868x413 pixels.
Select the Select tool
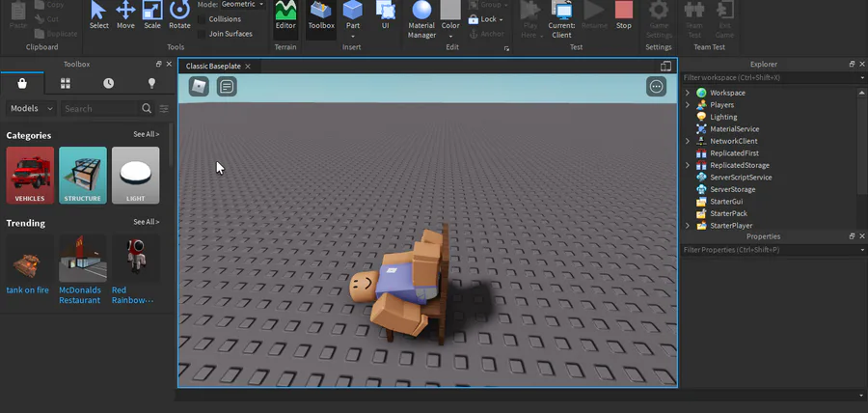[99, 14]
